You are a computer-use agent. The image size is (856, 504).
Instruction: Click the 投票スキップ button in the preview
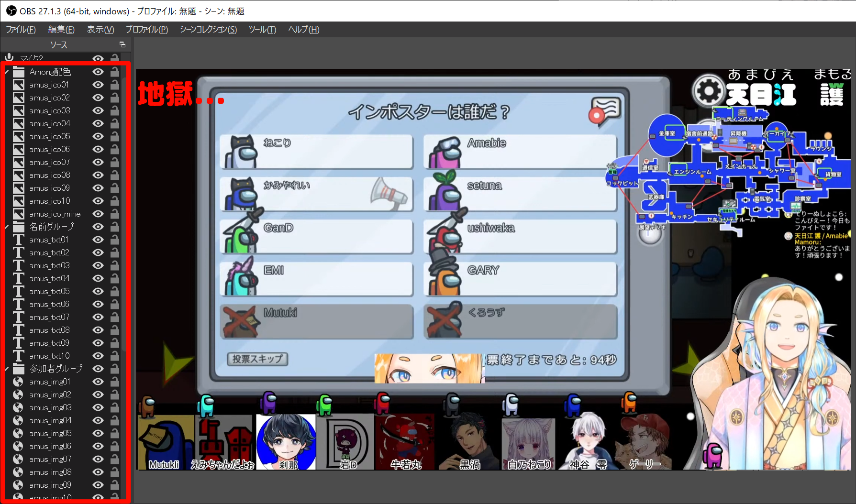coord(257,359)
